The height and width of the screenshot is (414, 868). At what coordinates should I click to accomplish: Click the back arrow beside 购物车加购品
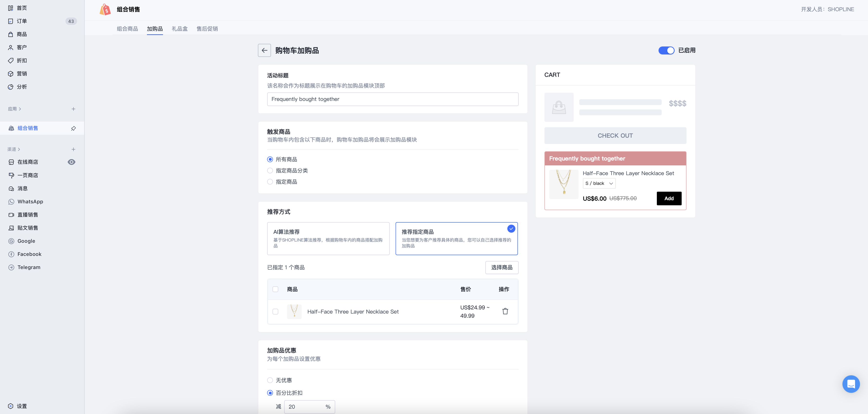point(264,51)
